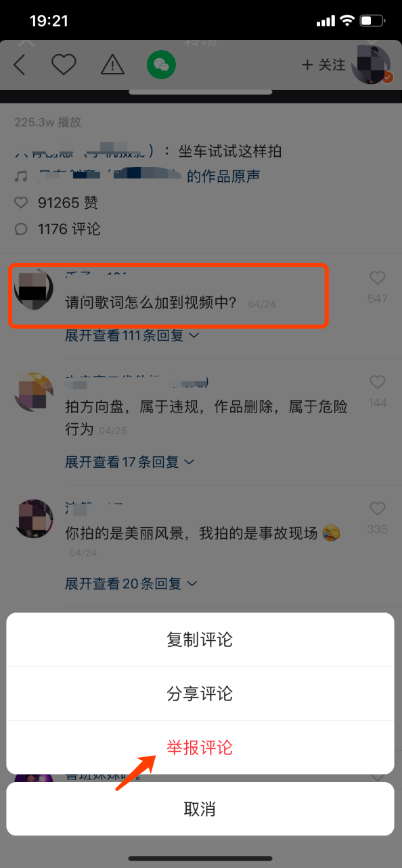Screen dimensions: 402x868
Task: Tap the comment bubble icon near 1176 评论
Action: 22,229
